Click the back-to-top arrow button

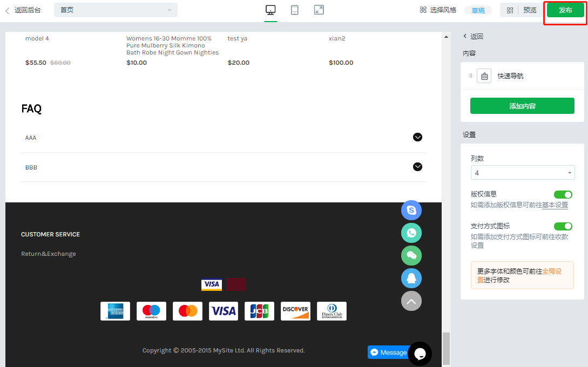[411, 301]
